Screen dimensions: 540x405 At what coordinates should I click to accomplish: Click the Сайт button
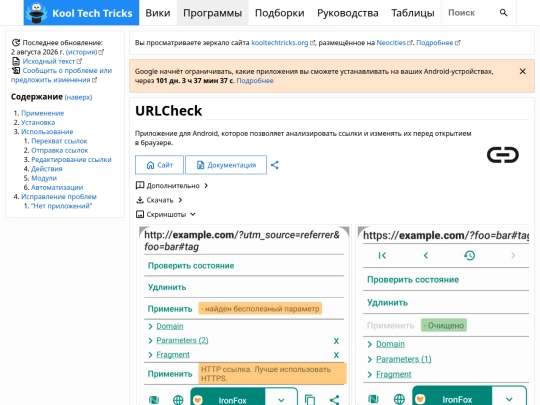(159, 165)
